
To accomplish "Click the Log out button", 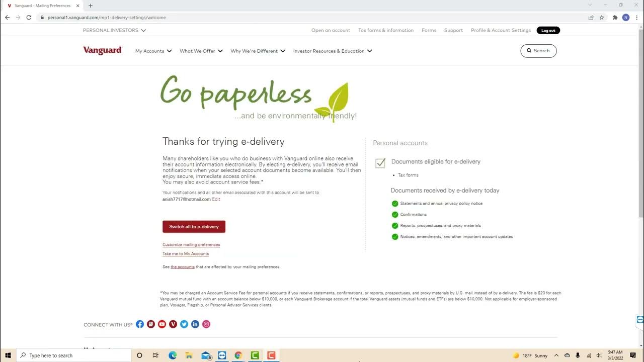I will coord(548,30).
